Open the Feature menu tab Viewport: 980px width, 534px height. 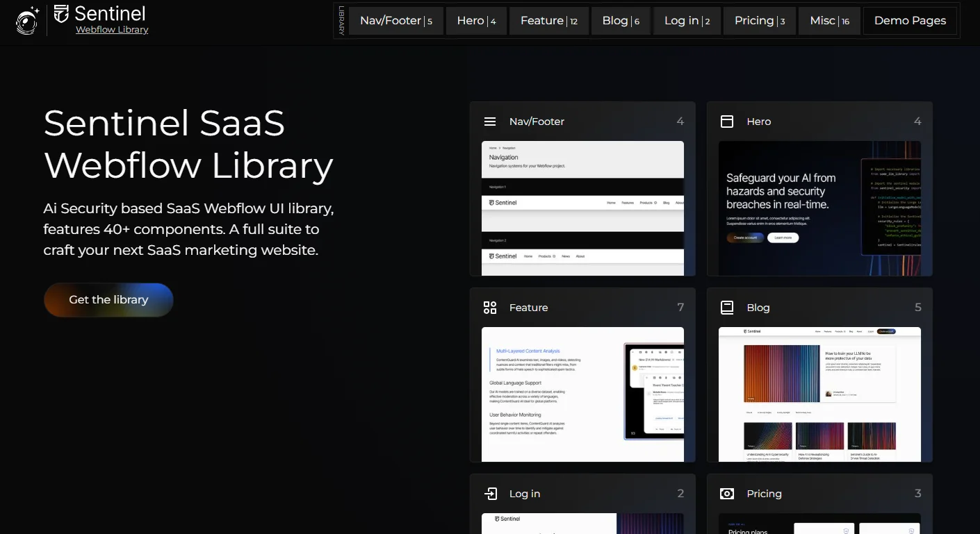point(549,21)
